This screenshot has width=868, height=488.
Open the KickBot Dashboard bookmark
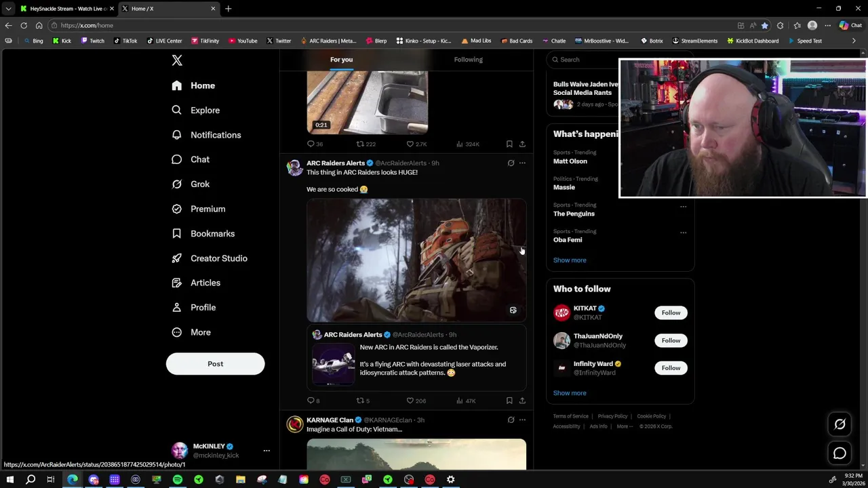click(x=753, y=41)
